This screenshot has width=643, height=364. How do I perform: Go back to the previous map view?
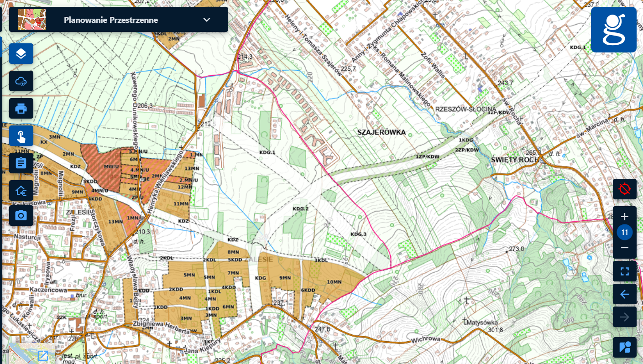[x=625, y=294]
